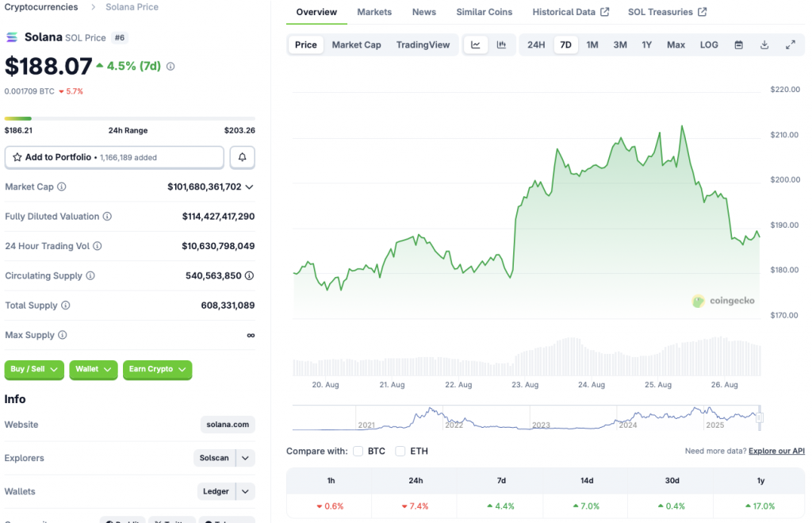This screenshot has height=523, width=812.
Task: Go to Cryptocurrencies breadcrumb
Action: [x=41, y=7]
